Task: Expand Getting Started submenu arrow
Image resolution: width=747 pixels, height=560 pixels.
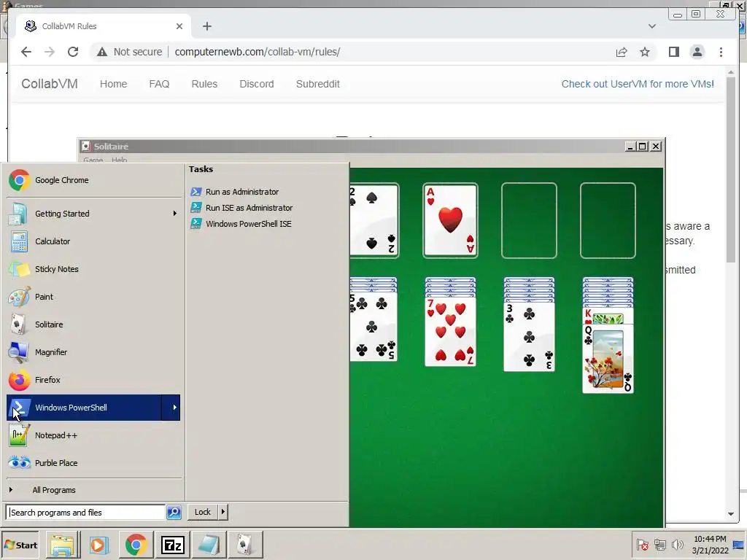Action: (175, 214)
